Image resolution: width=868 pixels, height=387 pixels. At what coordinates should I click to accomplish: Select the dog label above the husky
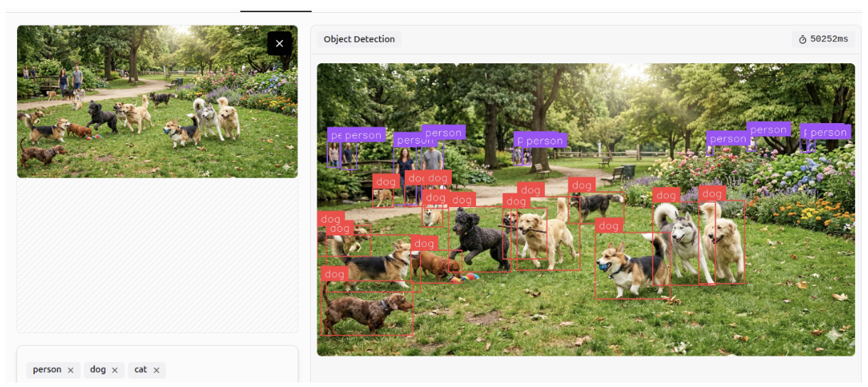pyautogui.click(x=666, y=195)
